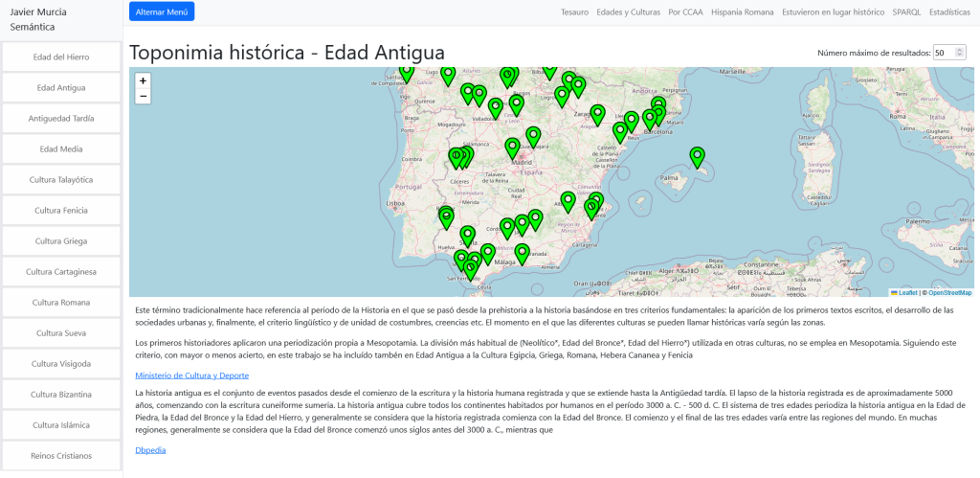
Task: Open the marker north of Málaga
Action: [x=522, y=253]
